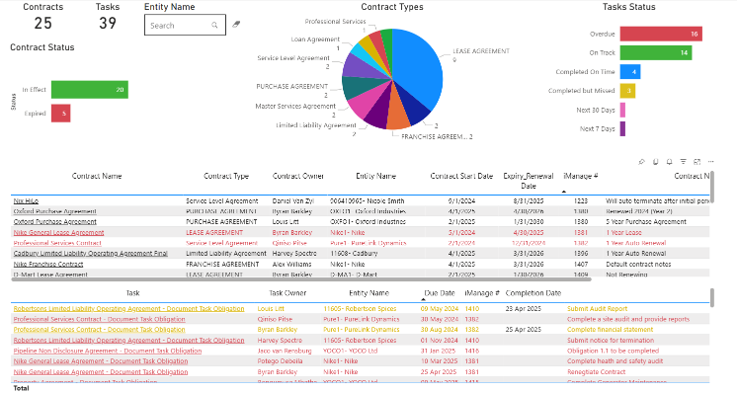Click the Contracts count card showing 25
The width and height of the screenshot is (737, 393).
pyautogui.click(x=43, y=17)
